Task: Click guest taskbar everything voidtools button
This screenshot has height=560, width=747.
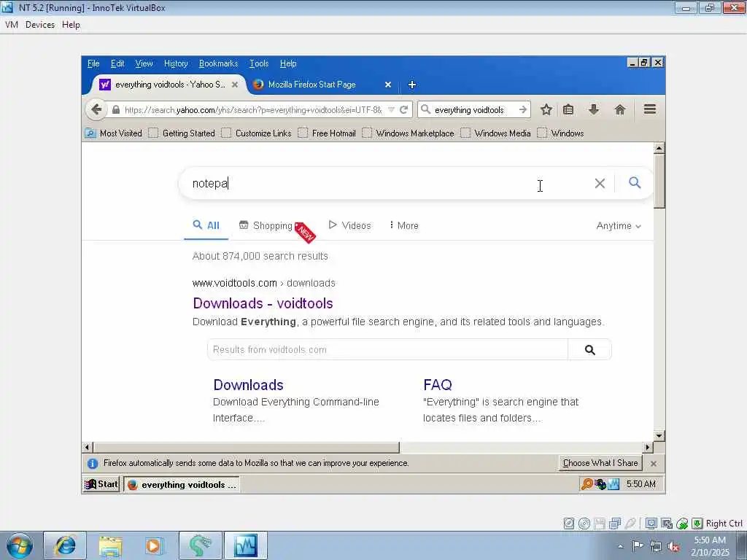Action: tap(182, 485)
